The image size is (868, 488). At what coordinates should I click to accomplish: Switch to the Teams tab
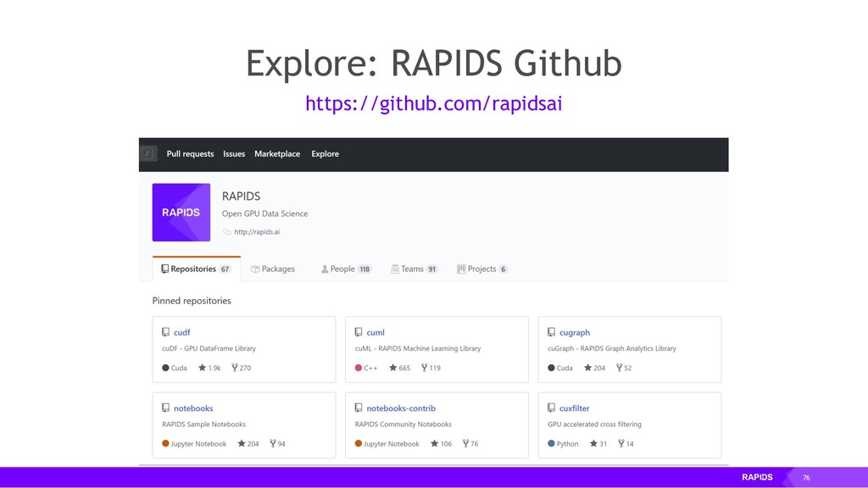(415, 269)
